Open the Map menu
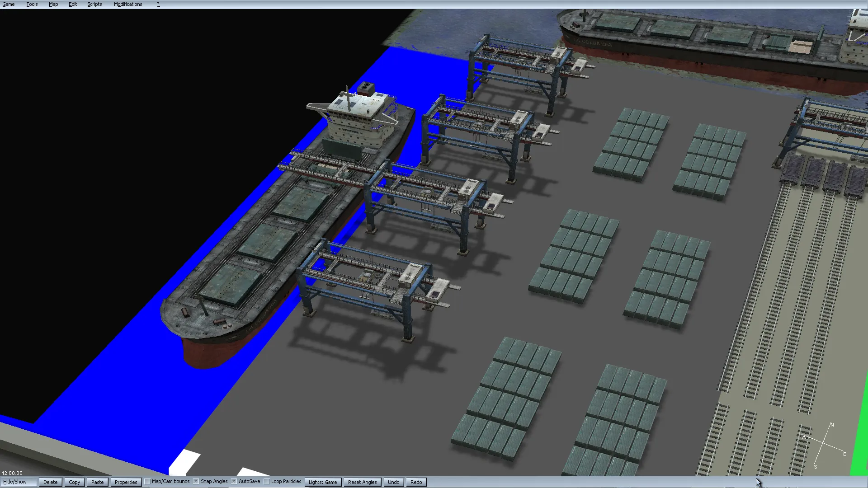 [x=53, y=4]
